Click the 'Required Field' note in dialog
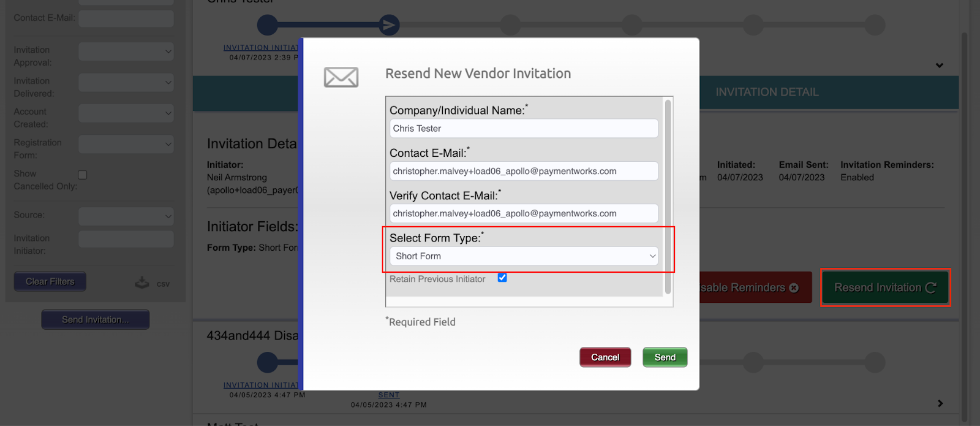 point(421,322)
